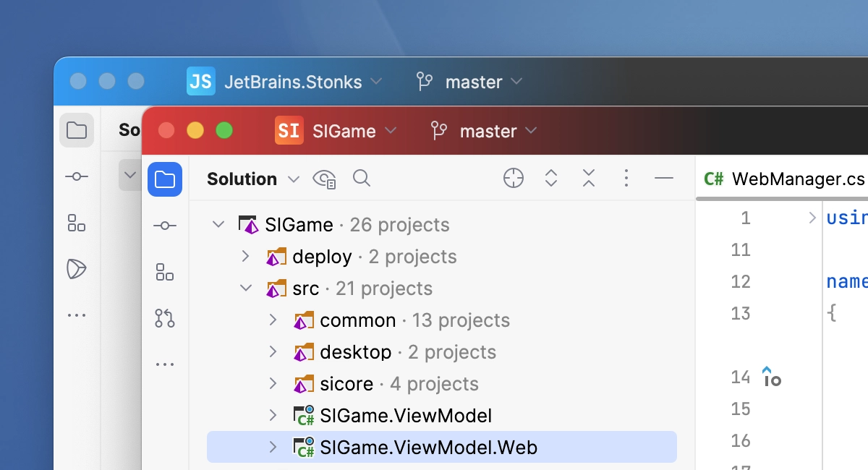Expand the deploy folder node

[x=245, y=256]
